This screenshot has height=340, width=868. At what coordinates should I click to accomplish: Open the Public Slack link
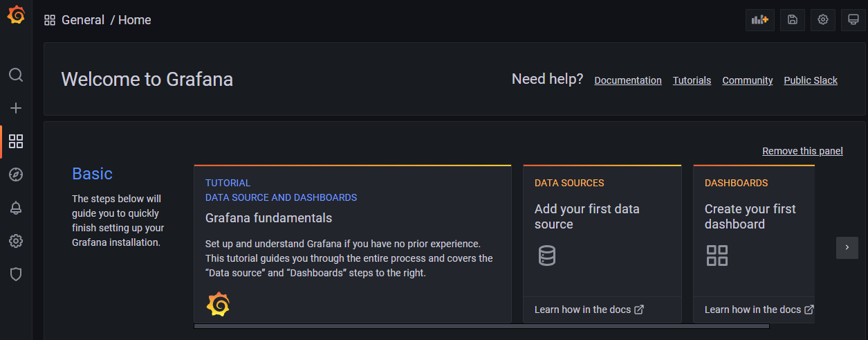(811, 80)
